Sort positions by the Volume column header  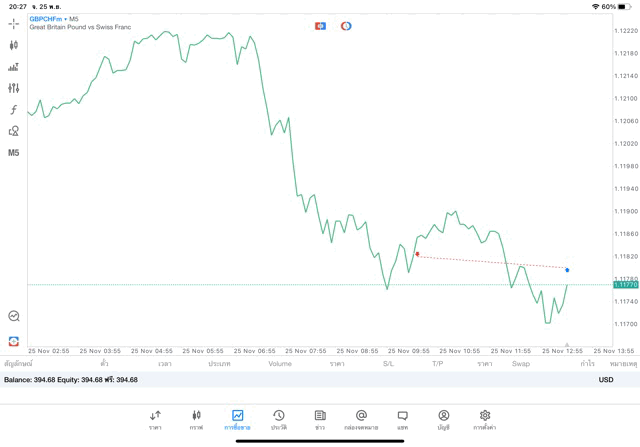[x=280, y=364]
